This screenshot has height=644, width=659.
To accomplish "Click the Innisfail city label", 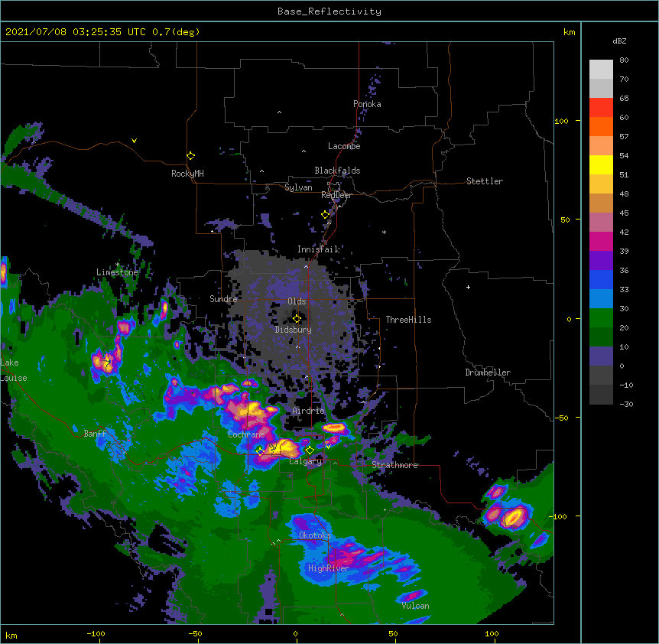I will 317,249.
